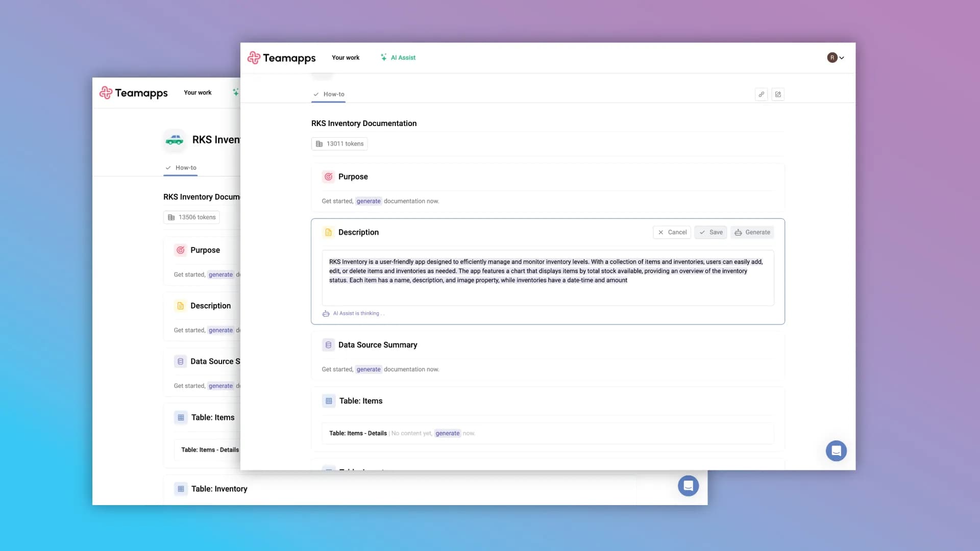Screen dimensions: 980x551
Task: Select the How-to tab in the front window
Action: point(329,94)
